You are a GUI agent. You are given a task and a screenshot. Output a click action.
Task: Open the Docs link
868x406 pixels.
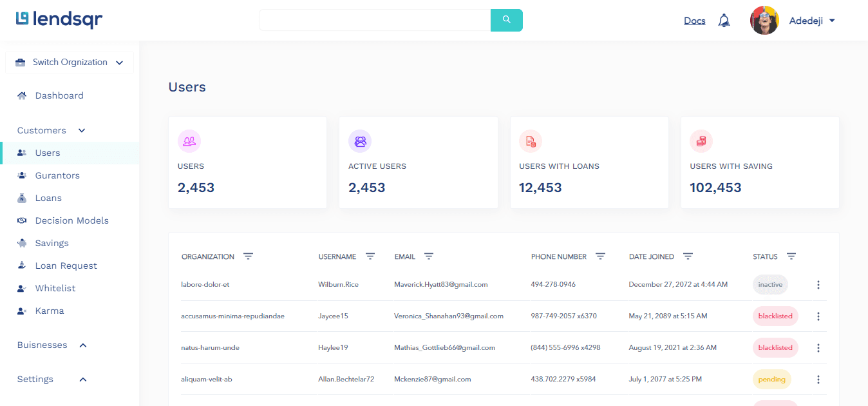pyautogui.click(x=695, y=21)
